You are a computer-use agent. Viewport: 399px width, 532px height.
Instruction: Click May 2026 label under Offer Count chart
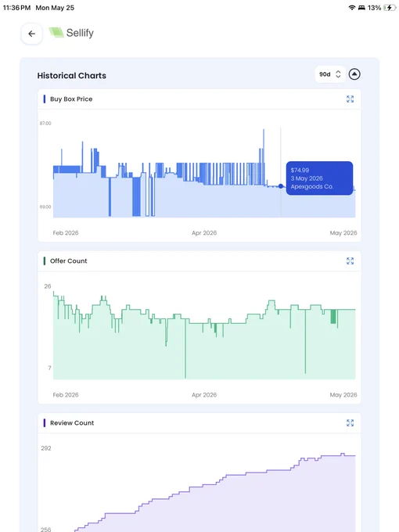(343, 394)
